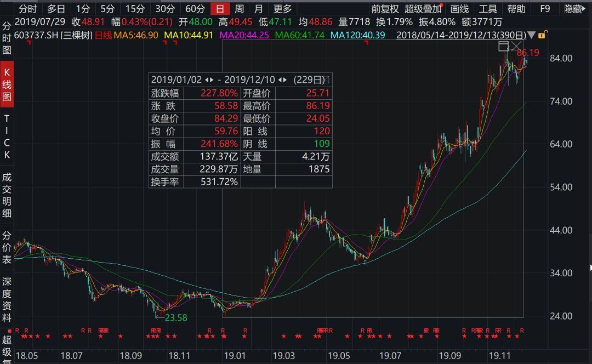Click the red 日线 label
592x364 pixels.
pos(103,35)
